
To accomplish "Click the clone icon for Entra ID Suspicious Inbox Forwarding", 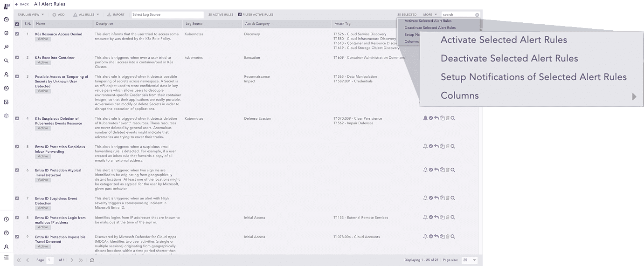I will point(442,146).
